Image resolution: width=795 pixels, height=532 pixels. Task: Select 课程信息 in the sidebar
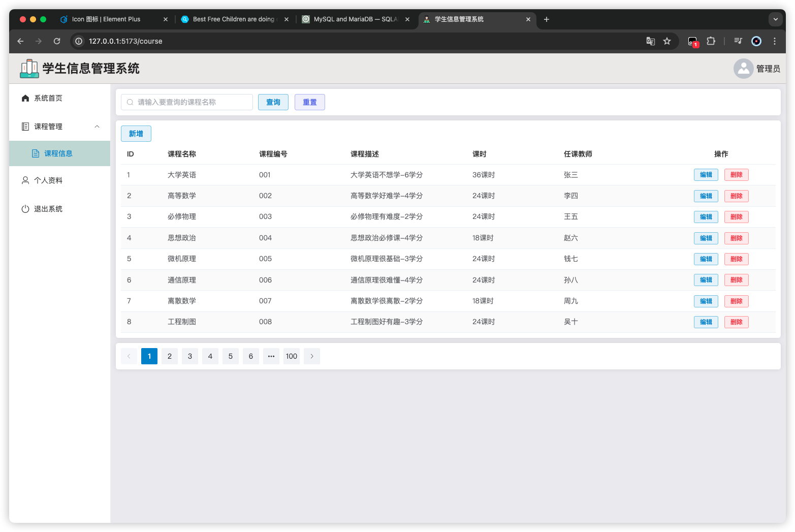[59, 153]
